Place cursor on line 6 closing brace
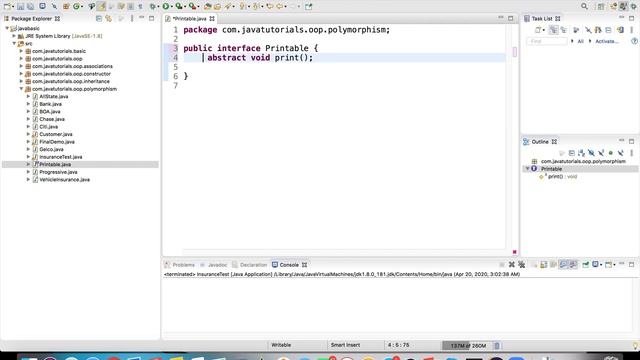 coord(186,76)
